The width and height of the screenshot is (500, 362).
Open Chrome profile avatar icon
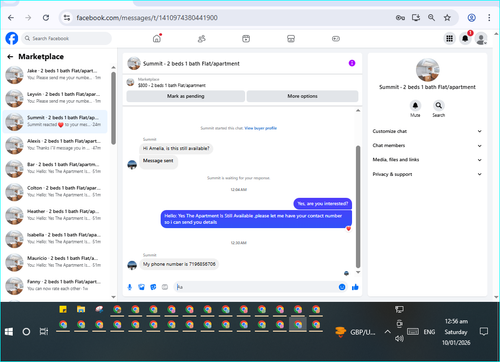pyautogui.click(x=471, y=18)
